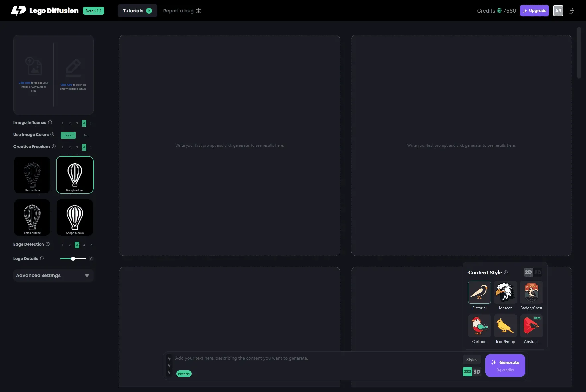Switch Content Style panel to 3D

pyautogui.click(x=538, y=272)
